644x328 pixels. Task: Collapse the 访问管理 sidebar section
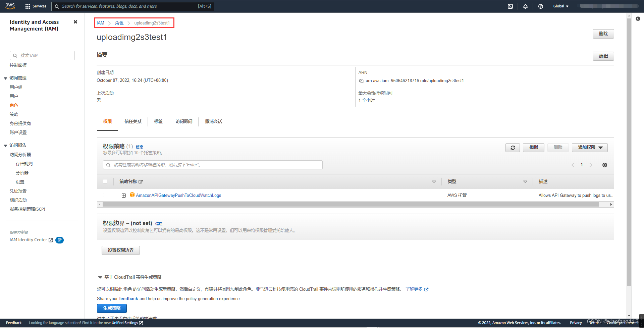point(5,78)
